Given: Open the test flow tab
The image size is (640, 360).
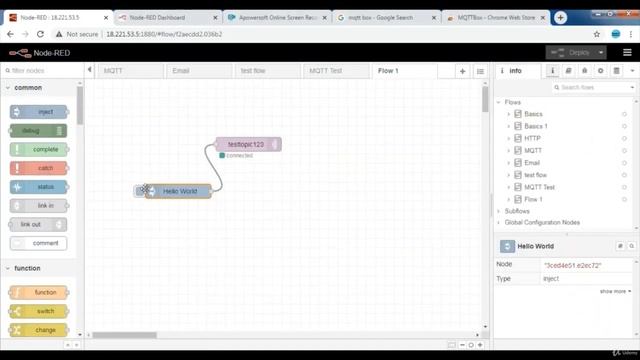Looking at the screenshot, I should [268, 71].
